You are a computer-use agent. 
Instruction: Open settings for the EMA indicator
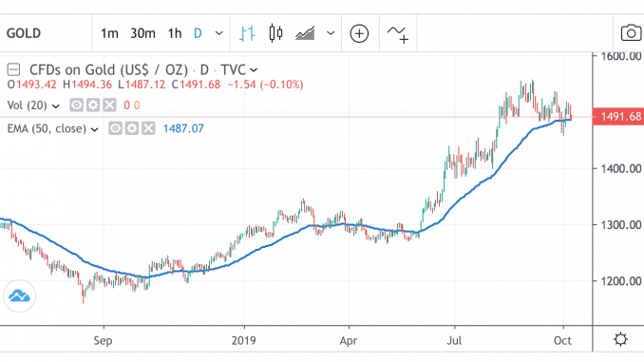[132, 128]
